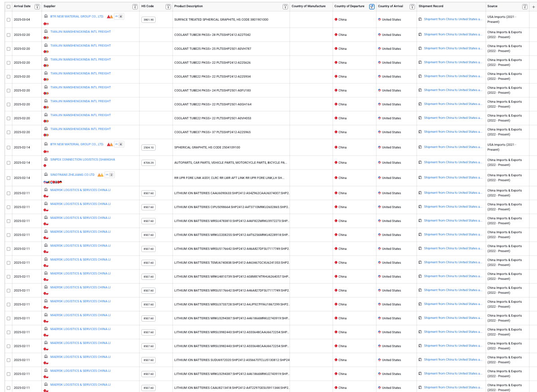
Task: Open the Arrival Date column filter
Action: (37, 7)
